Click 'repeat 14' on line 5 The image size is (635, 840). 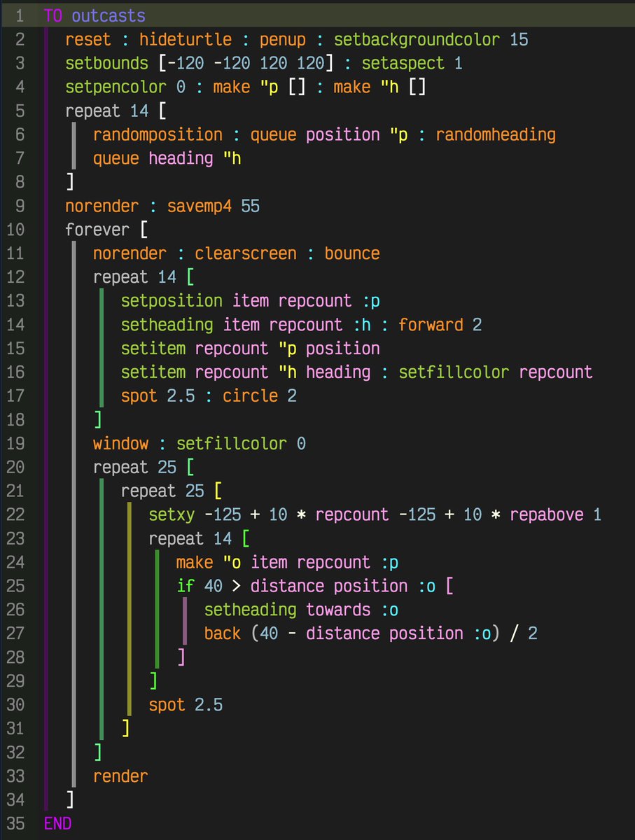106,111
